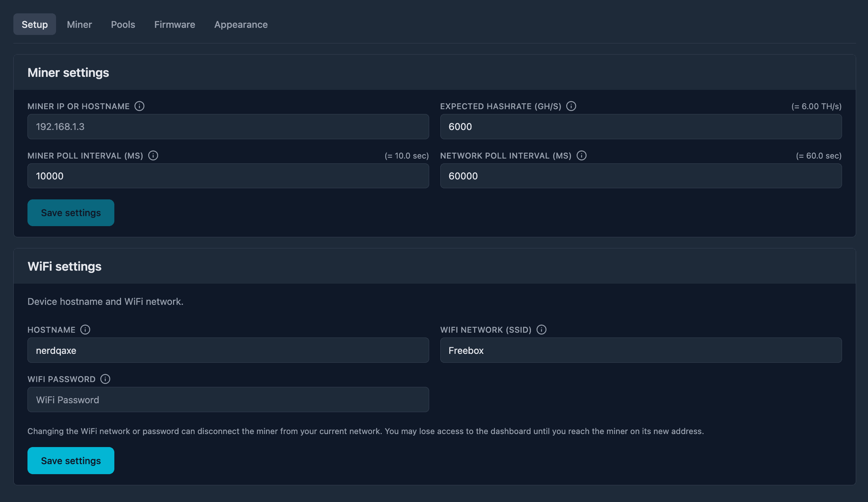Click the Expected Hashrate info icon
This screenshot has height=502, width=868.
(x=571, y=106)
